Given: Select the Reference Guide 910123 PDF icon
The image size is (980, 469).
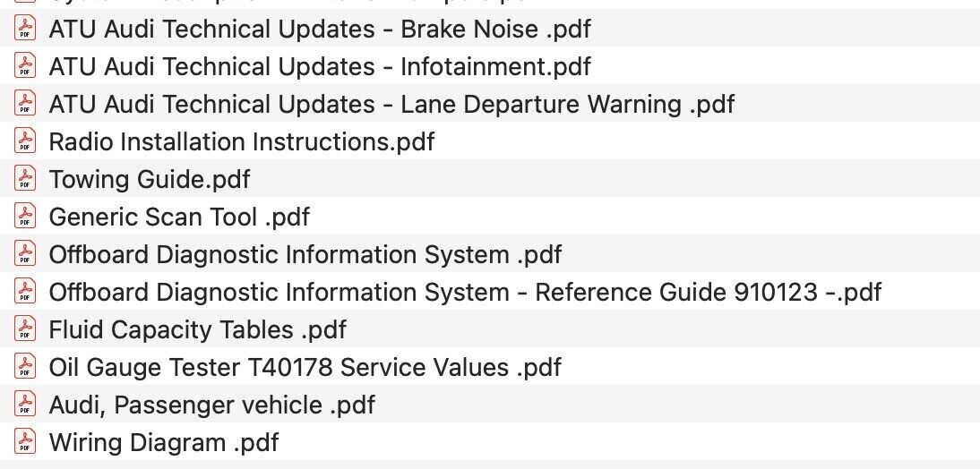Looking at the screenshot, I should click(x=26, y=293).
